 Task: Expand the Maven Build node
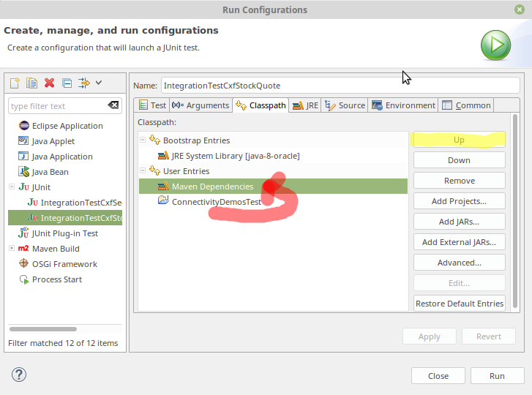12,248
